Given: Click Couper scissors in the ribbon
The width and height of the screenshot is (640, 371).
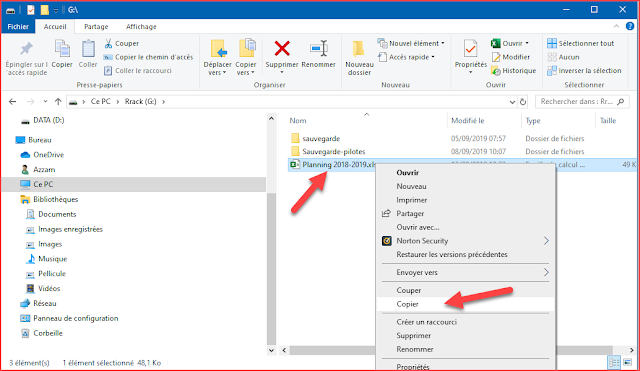Looking at the screenshot, I should [x=122, y=43].
